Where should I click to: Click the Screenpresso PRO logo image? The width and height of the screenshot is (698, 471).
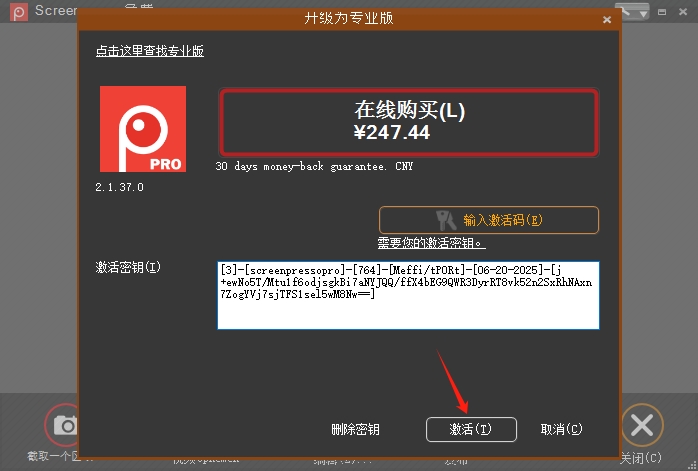click(142, 129)
